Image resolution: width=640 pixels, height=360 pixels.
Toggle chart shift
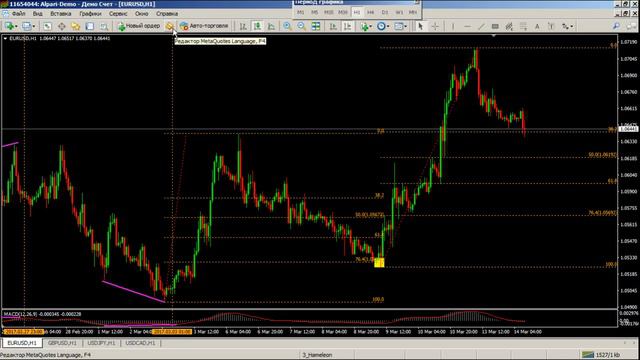(347, 26)
